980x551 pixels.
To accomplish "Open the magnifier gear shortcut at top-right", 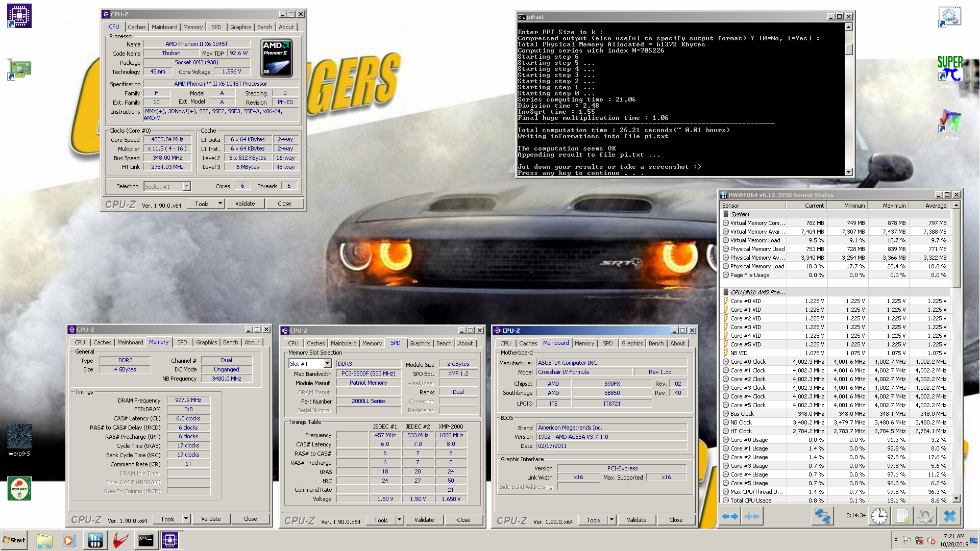I will (x=949, y=17).
